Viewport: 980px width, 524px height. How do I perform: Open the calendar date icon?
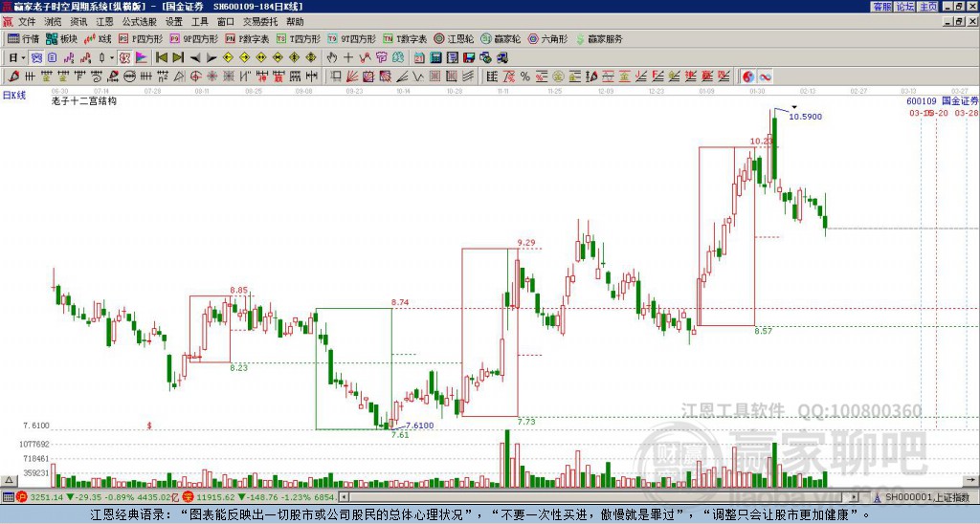click(419, 57)
